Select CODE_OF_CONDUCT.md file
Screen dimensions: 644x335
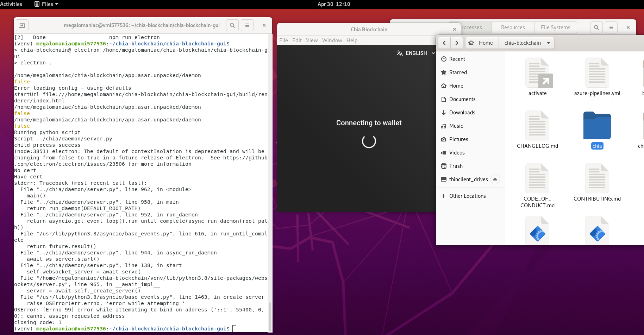tap(537, 186)
